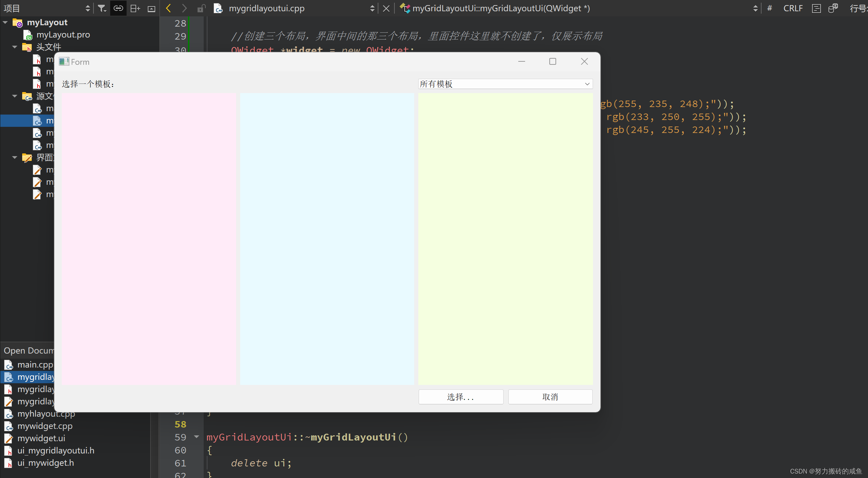The image size is (868, 478).
Task: Collapse the 头文件 folder node
Action: pos(15,47)
